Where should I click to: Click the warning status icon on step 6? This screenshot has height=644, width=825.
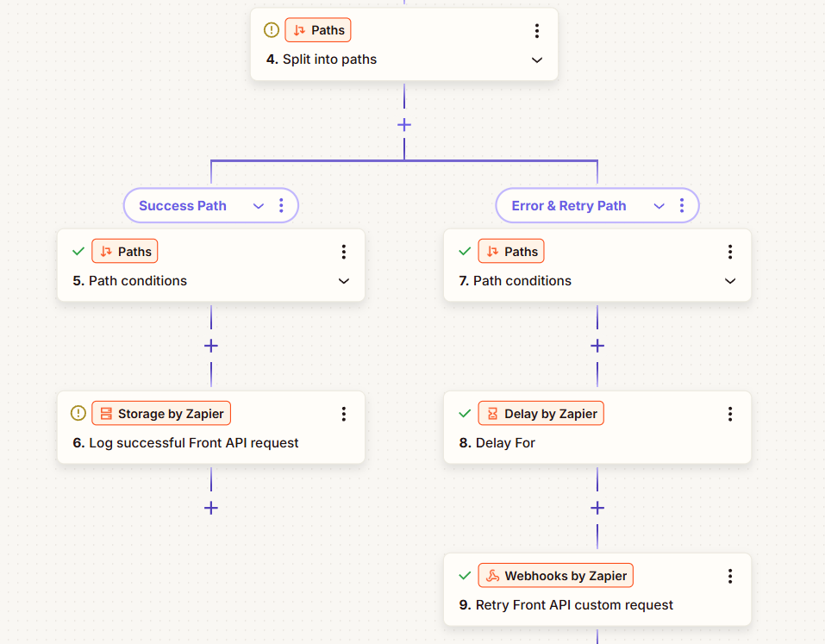click(x=78, y=413)
